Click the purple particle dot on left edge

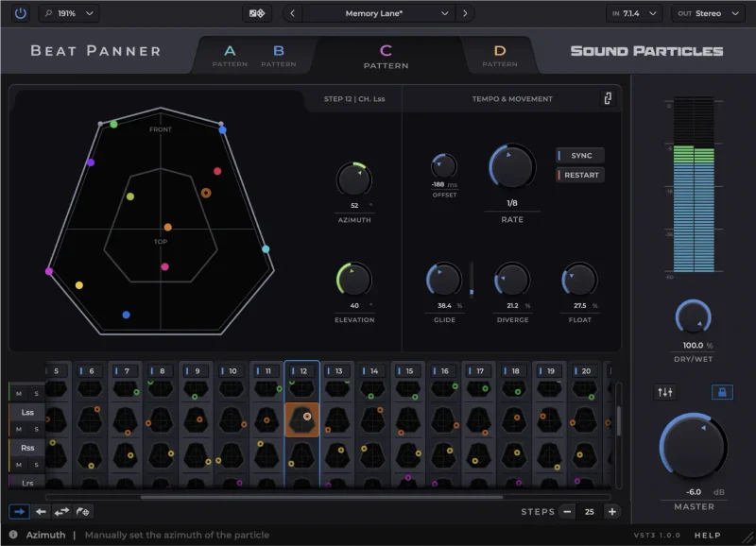[x=91, y=162]
